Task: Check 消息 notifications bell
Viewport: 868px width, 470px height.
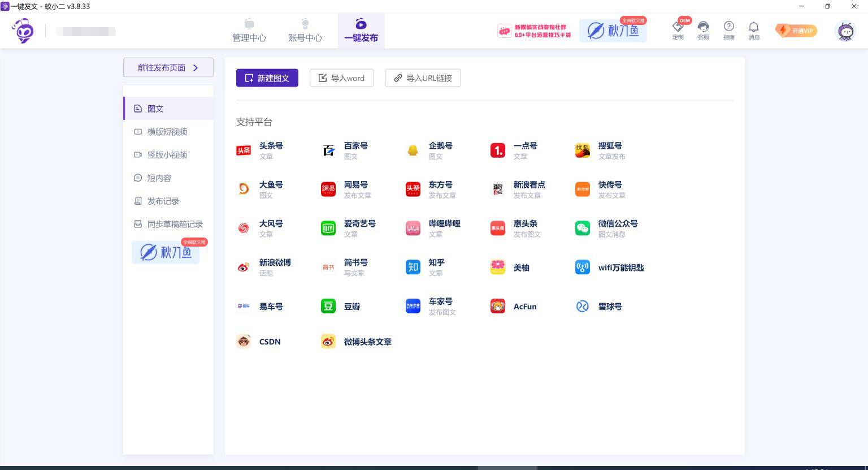Action: point(754,30)
